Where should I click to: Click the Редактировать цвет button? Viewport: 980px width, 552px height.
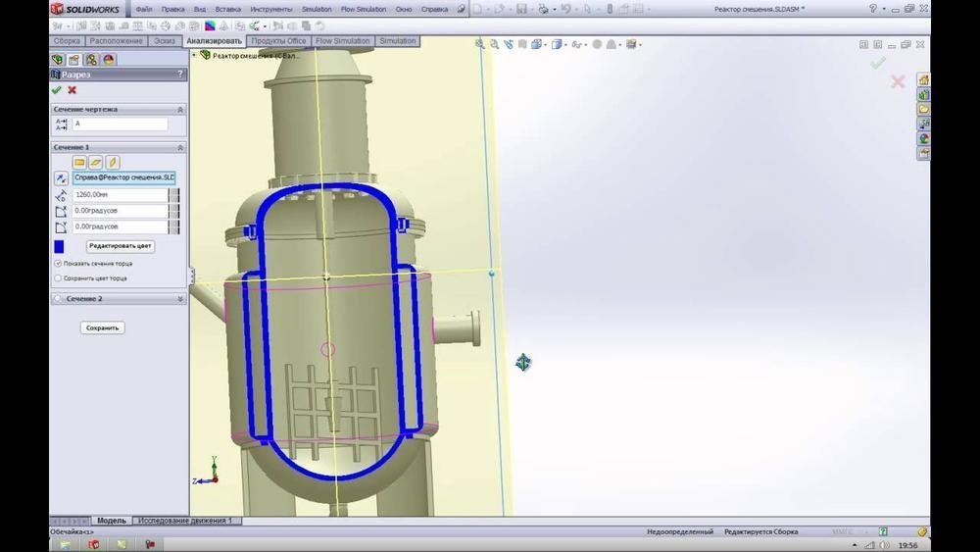[120, 246]
